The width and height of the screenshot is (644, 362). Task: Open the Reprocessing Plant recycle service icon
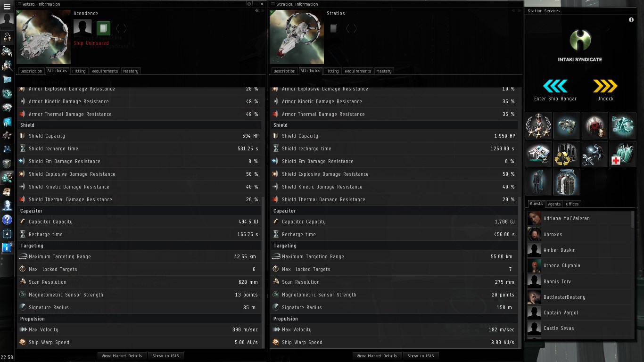pos(567,155)
